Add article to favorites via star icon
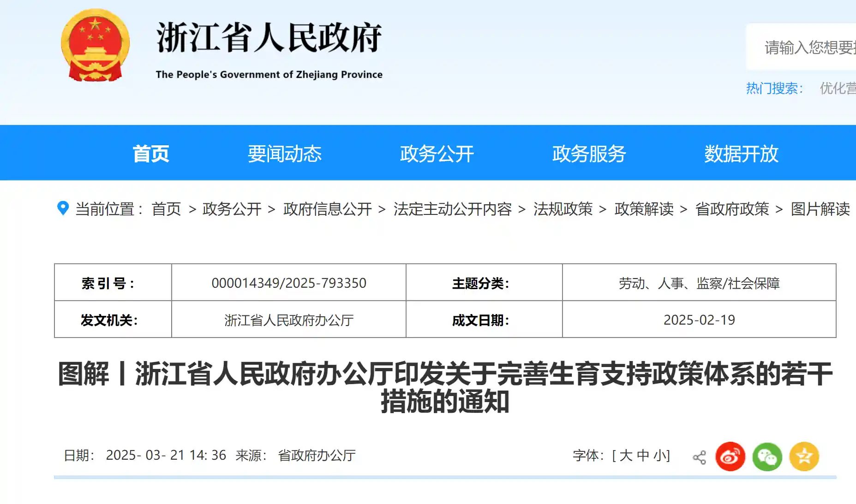Image resolution: width=856 pixels, height=504 pixels. click(804, 456)
